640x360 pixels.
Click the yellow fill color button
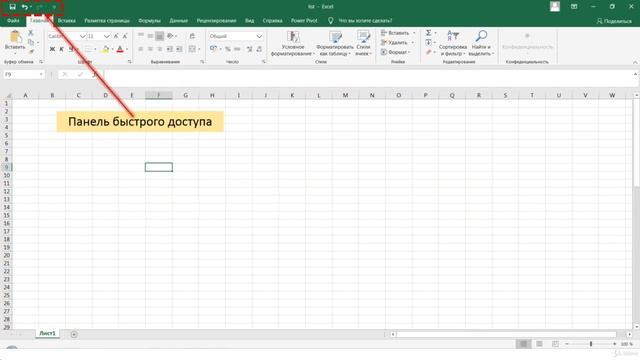coord(106,49)
